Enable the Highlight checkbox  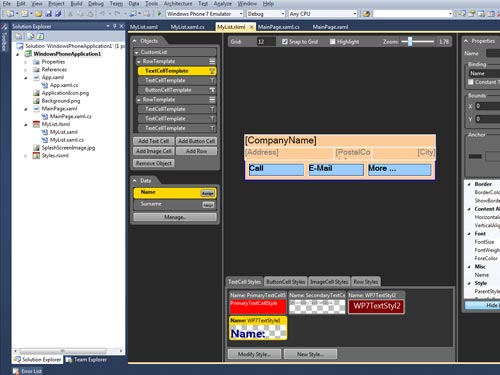tap(332, 42)
